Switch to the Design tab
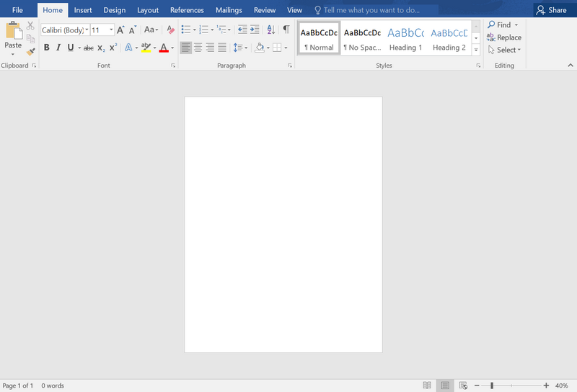The width and height of the screenshot is (577, 392). [115, 10]
